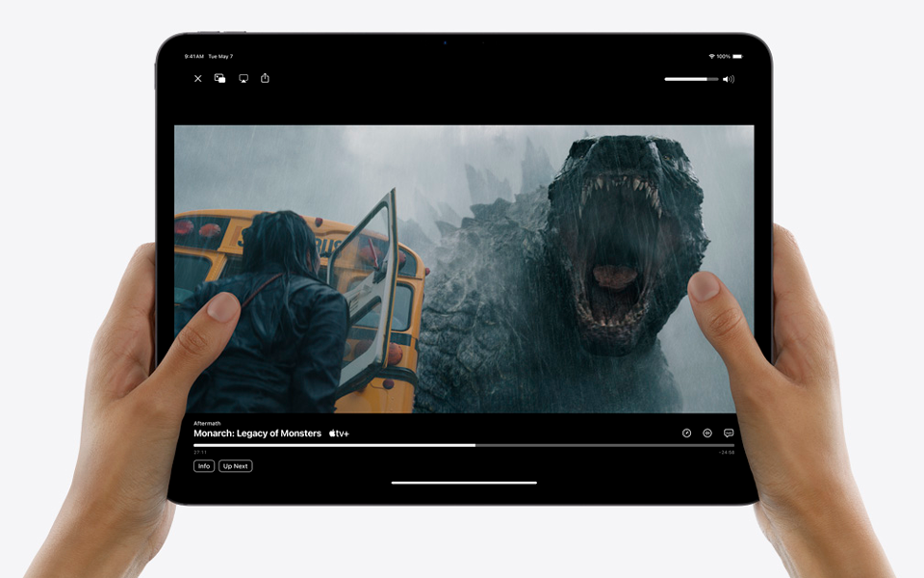Open the subtitles menu

tap(729, 433)
